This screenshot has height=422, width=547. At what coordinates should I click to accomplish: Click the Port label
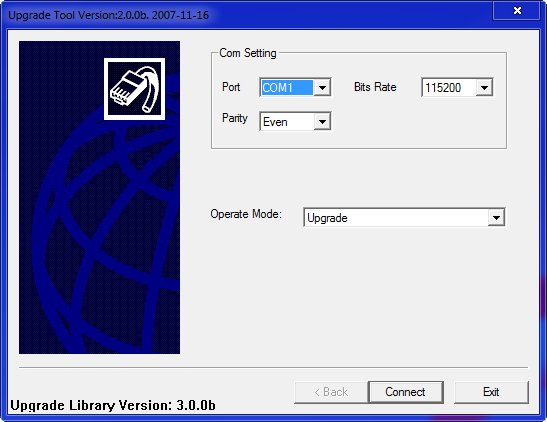click(231, 87)
